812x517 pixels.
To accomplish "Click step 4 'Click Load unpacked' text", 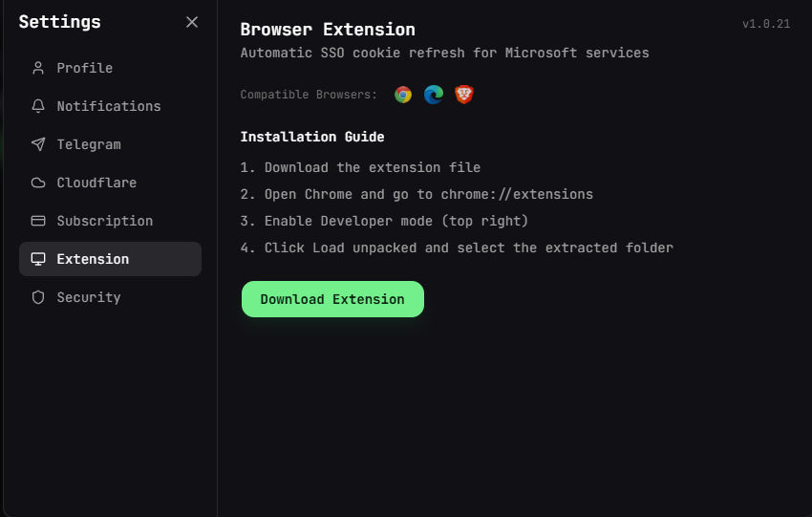I will (457, 248).
